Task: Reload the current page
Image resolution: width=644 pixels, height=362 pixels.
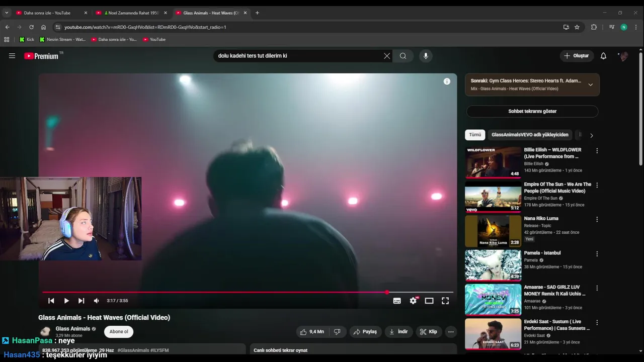Action: coord(31,27)
